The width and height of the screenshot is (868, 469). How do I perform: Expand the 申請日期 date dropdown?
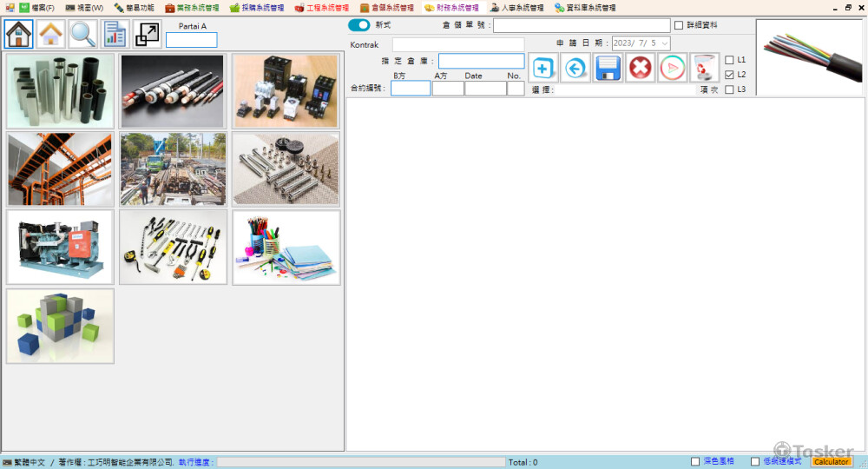point(664,43)
